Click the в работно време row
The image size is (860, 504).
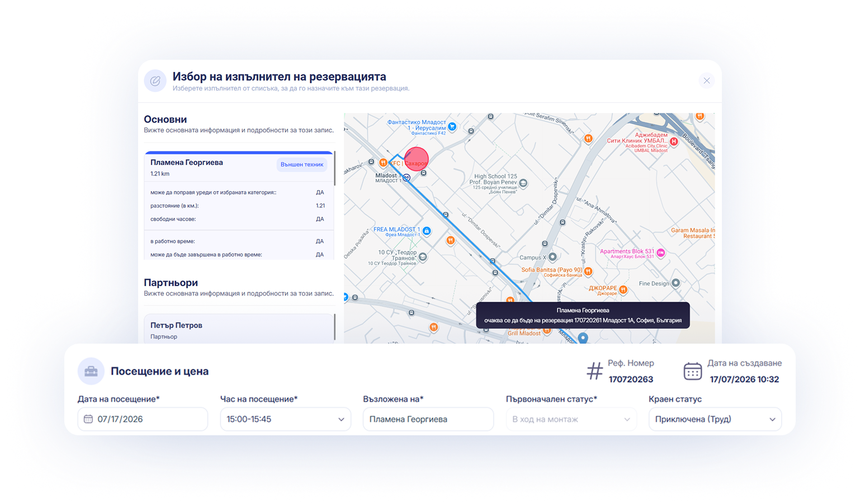click(237, 241)
